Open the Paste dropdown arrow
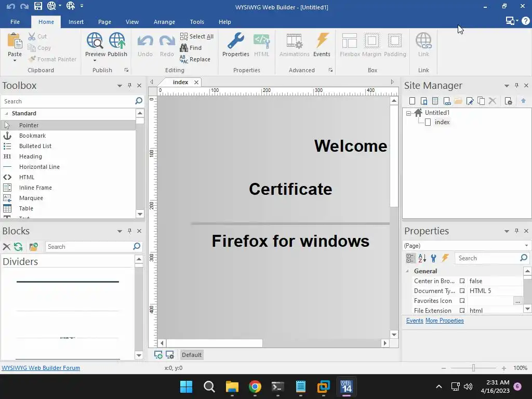Image resolution: width=532 pixels, height=399 pixels. [x=15, y=61]
